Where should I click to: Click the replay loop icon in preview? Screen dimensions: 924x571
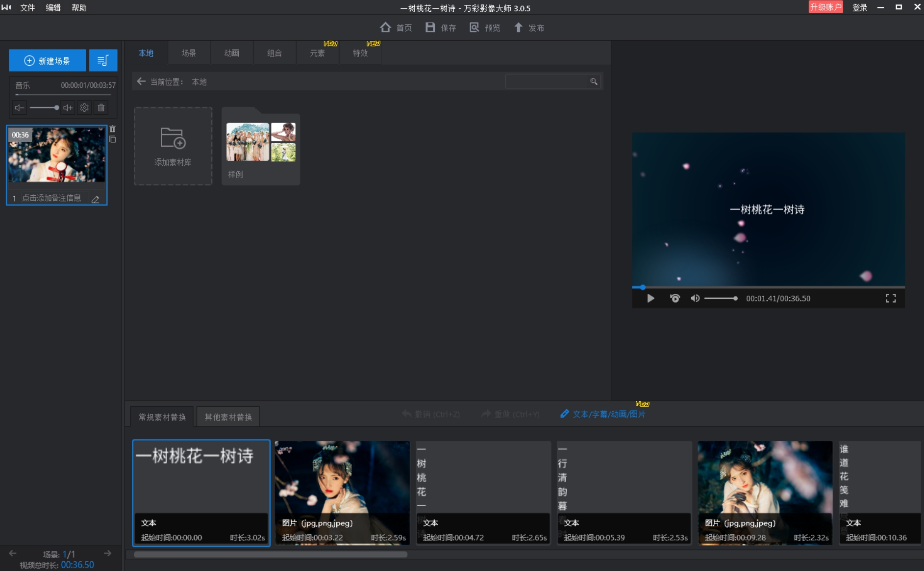coord(675,298)
